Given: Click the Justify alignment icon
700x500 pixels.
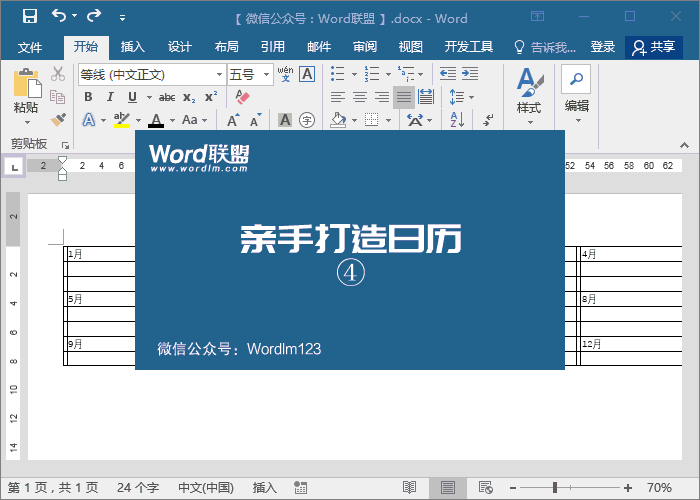Looking at the screenshot, I should tap(404, 97).
